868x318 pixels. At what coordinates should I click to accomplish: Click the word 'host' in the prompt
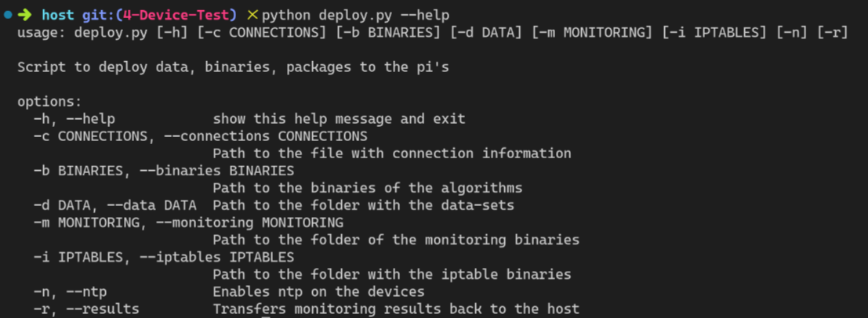pos(57,15)
